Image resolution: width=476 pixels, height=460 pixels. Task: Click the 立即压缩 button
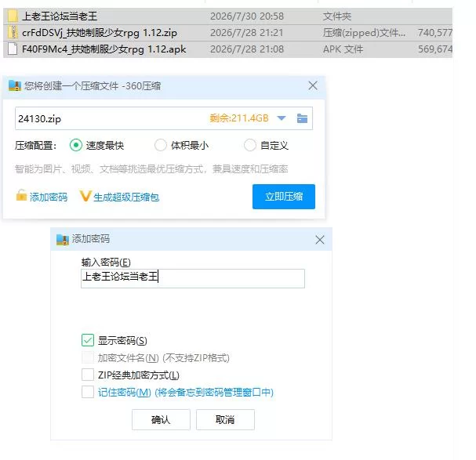[284, 197]
